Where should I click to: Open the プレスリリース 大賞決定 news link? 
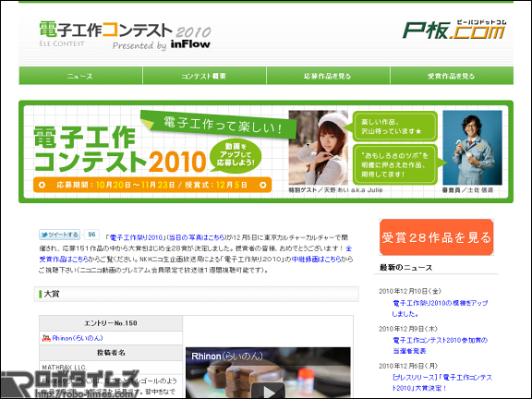(x=442, y=382)
